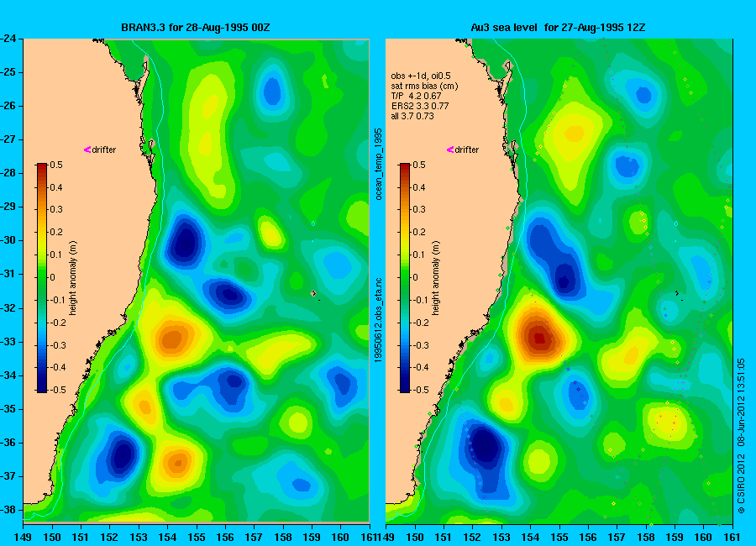Click the 'all 3.7 0.73' statistics line
The image size is (756, 546).
pyautogui.click(x=412, y=116)
